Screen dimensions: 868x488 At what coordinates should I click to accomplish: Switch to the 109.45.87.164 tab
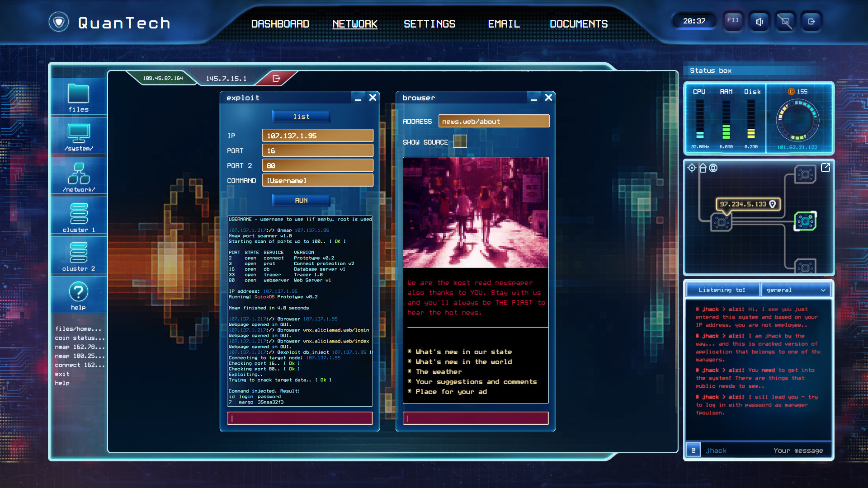(163, 77)
